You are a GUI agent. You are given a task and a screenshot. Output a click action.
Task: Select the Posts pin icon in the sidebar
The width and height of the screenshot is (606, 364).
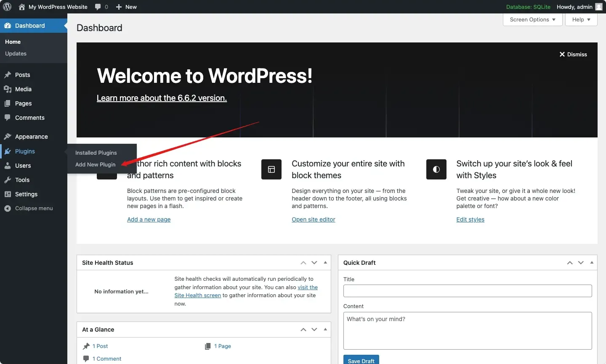(x=8, y=75)
